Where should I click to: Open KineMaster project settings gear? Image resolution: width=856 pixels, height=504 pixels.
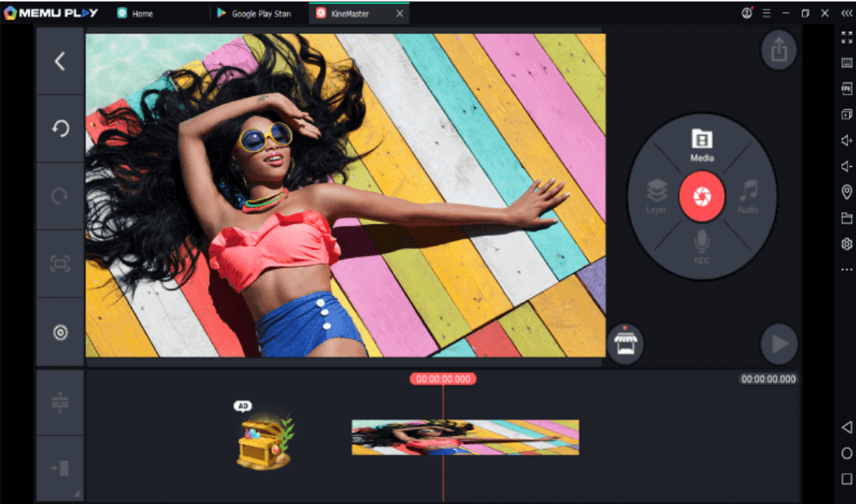click(x=60, y=332)
